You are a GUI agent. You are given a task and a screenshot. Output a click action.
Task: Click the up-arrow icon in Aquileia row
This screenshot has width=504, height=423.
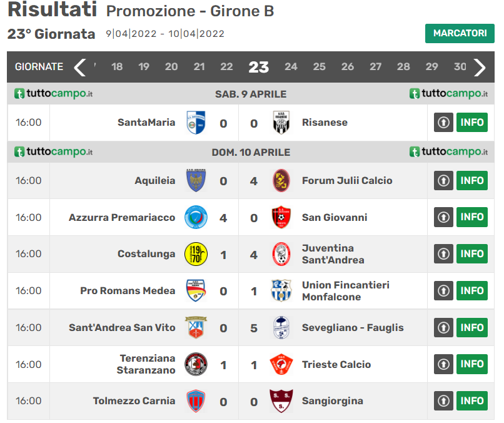point(443,180)
